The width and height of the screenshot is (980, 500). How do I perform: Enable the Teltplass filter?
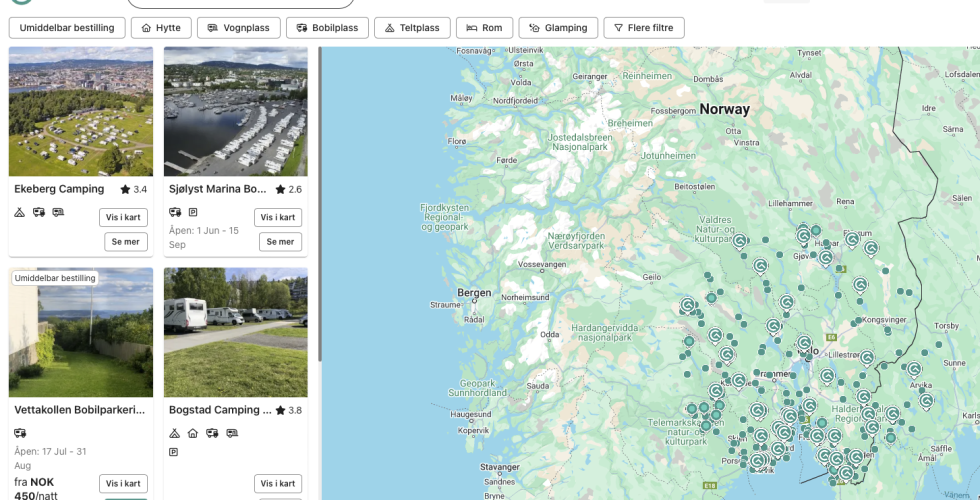[x=412, y=28]
